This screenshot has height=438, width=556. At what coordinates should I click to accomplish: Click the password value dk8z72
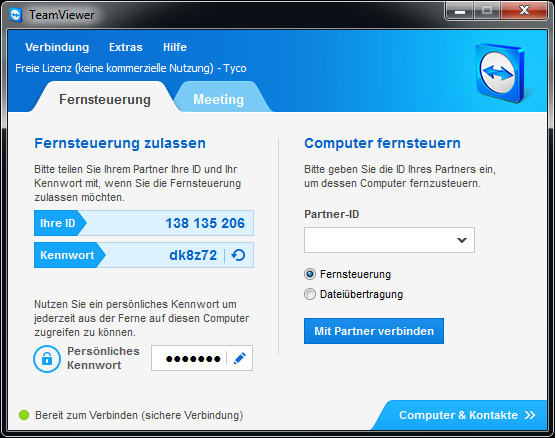[x=193, y=255]
